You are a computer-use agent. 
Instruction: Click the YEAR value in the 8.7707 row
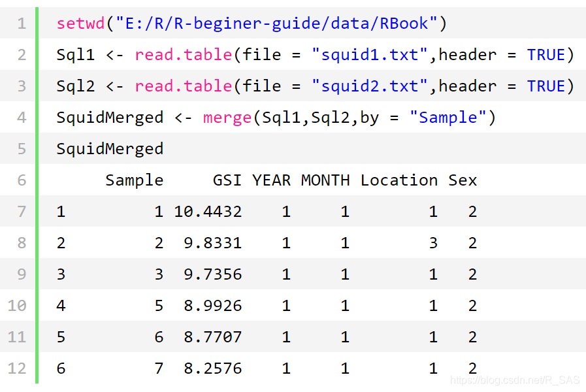286,337
